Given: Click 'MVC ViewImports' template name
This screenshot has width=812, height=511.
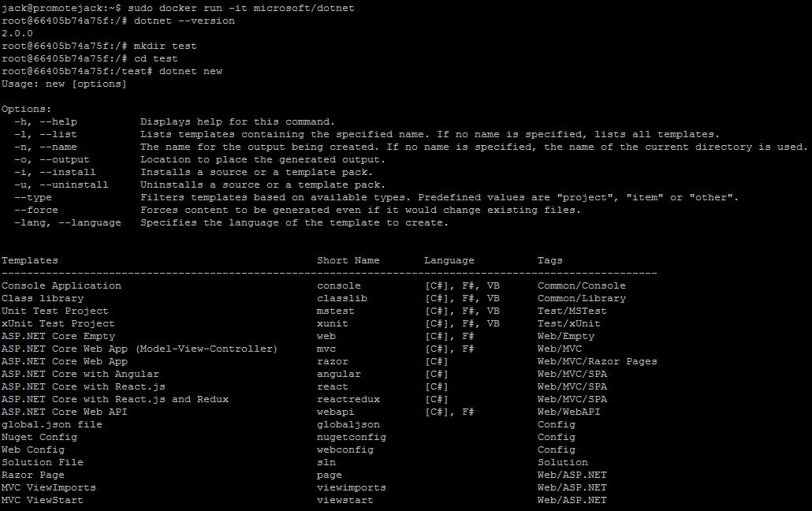Looking at the screenshot, I should click(x=49, y=487).
